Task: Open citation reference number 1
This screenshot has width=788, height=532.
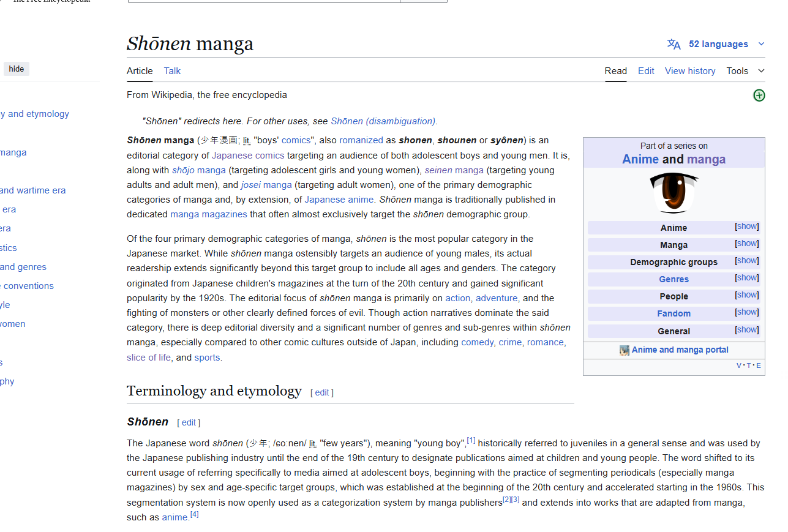Action: [471, 441]
